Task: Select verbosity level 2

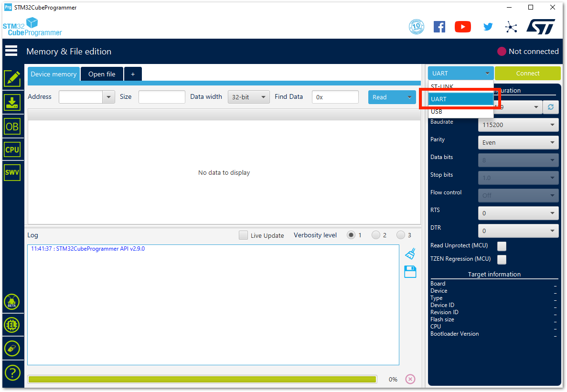Action: pyautogui.click(x=376, y=235)
